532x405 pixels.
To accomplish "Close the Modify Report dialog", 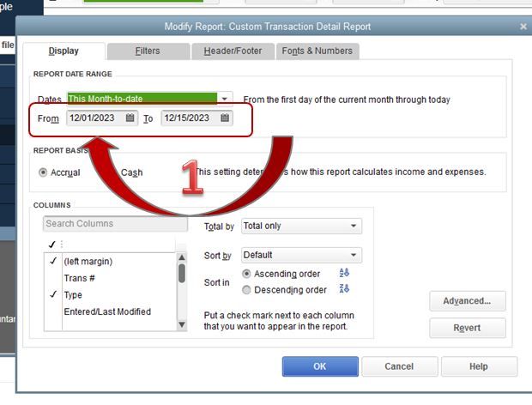I will pyautogui.click(x=523, y=27).
